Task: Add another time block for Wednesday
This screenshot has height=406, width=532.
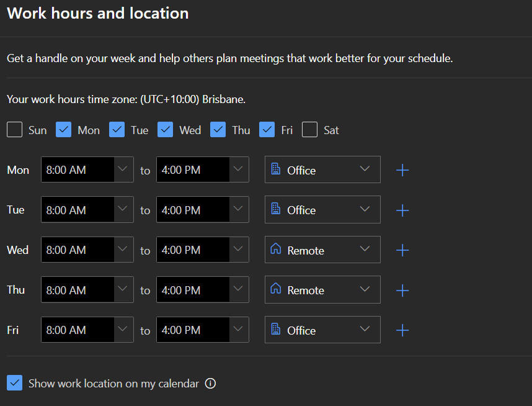Action: [x=402, y=250]
